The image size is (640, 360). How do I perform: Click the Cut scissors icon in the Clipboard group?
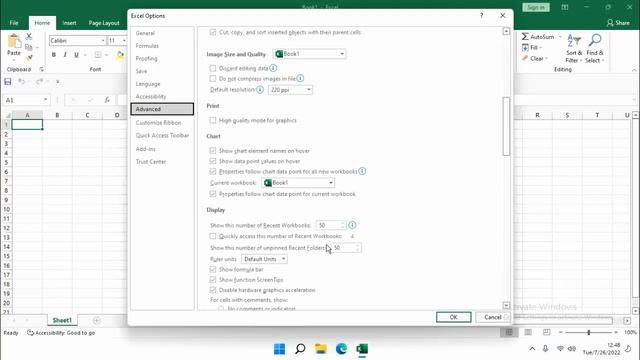click(x=29, y=36)
